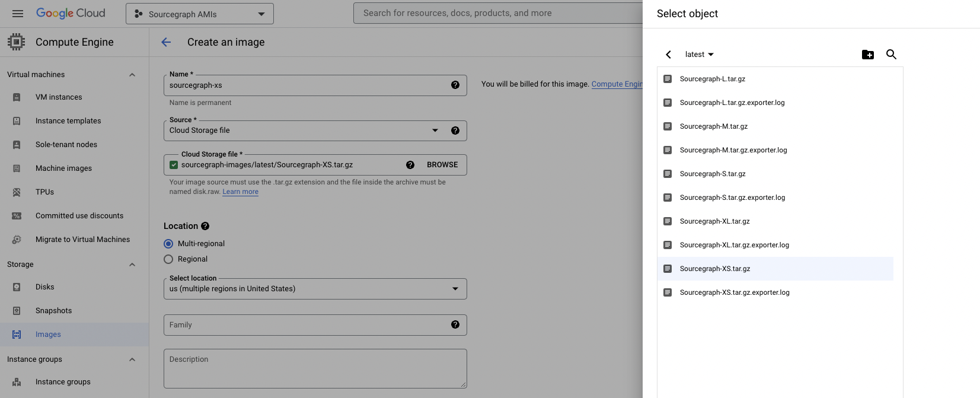The width and height of the screenshot is (980, 398).
Task: Open the Source dropdown showing Cloud Storage file
Action: 315,130
